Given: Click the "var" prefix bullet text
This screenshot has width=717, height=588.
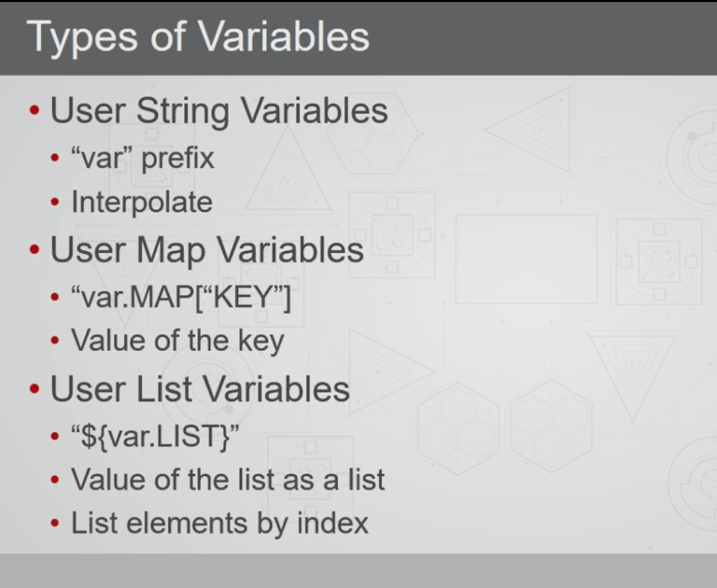Looking at the screenshot, I should point(143,158).
